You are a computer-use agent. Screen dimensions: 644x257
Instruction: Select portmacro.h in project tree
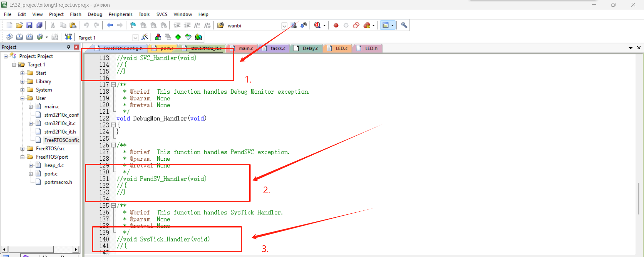point(58,182)
